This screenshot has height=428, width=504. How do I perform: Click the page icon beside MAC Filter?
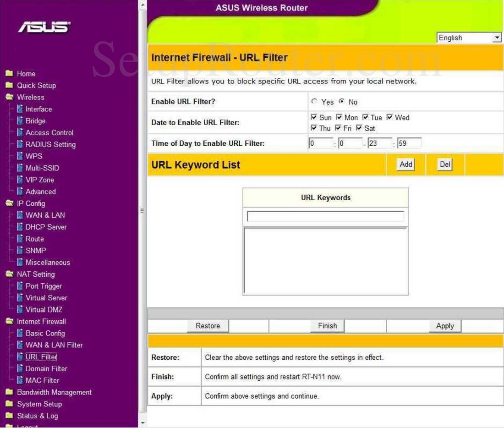coord(20,380)
